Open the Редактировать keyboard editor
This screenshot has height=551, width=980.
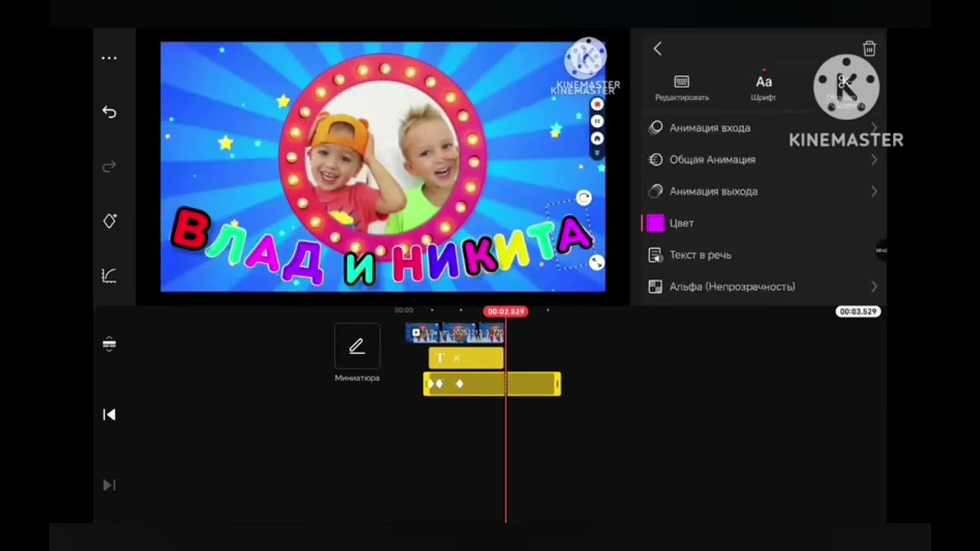tap(681, 88)
